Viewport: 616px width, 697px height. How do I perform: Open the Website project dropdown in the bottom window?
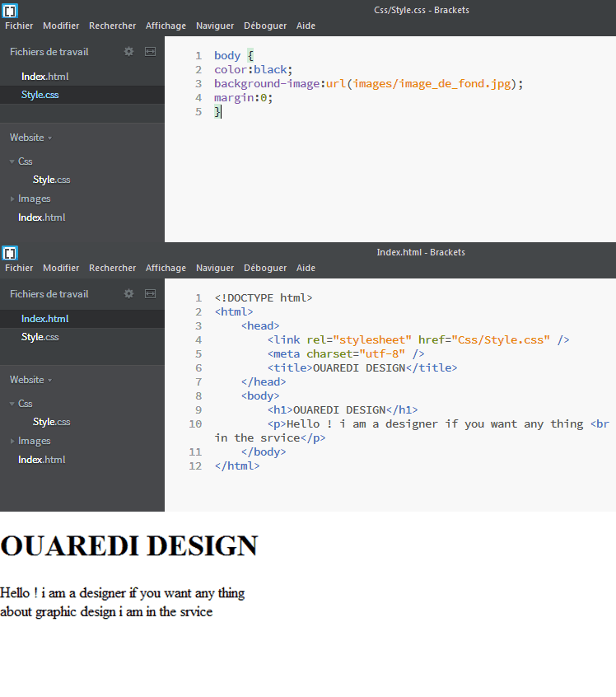30,380
